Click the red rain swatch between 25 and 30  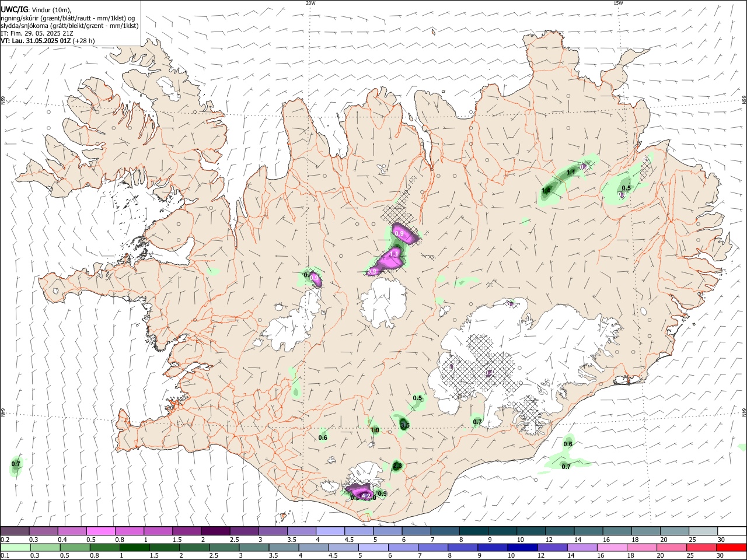click(x=701, y=547)
